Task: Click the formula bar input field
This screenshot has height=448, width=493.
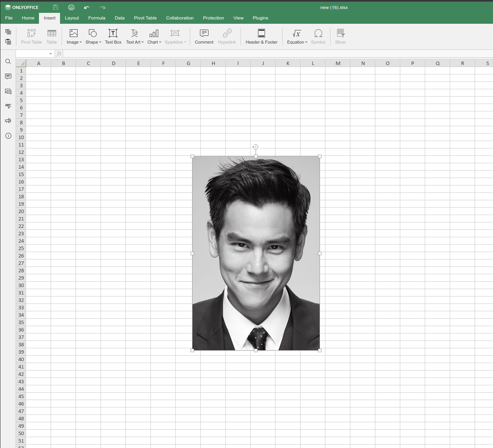Action: pos(156,53)
